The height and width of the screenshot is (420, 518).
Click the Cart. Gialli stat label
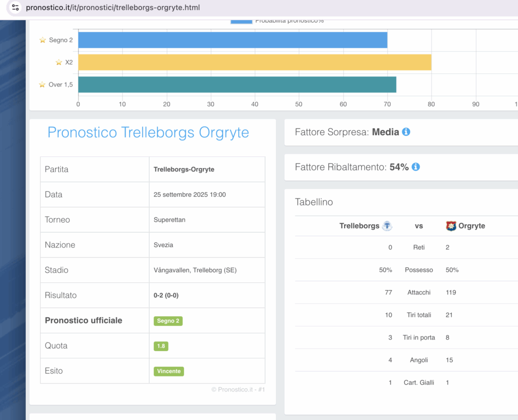click(419, 383)
